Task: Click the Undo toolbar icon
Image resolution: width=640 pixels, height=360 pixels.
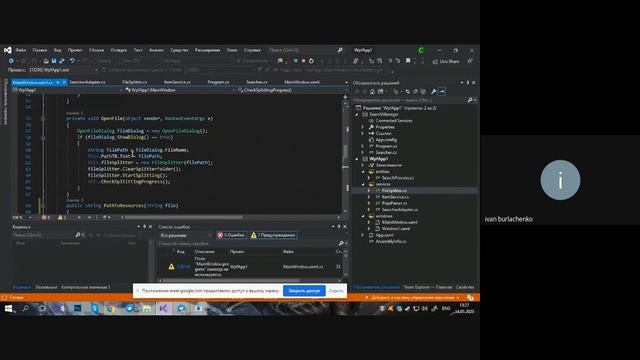Action: pos(72,61)
